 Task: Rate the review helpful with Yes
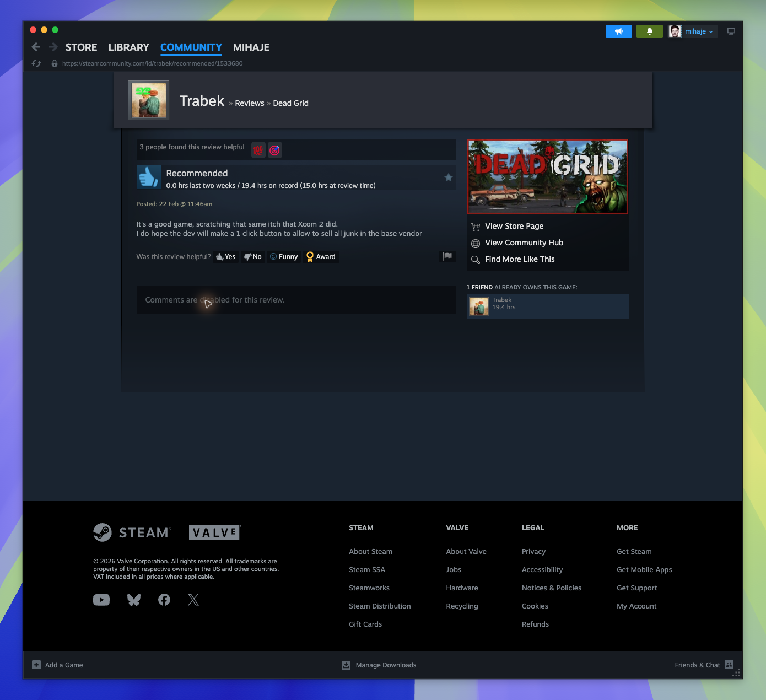(226, 257)
